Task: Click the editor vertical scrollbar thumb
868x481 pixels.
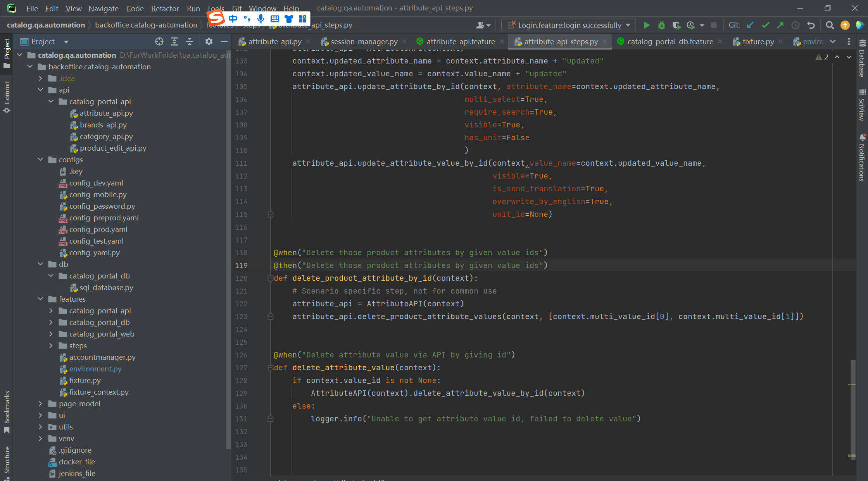Action: pyautogui.click(x=852, y=410)
